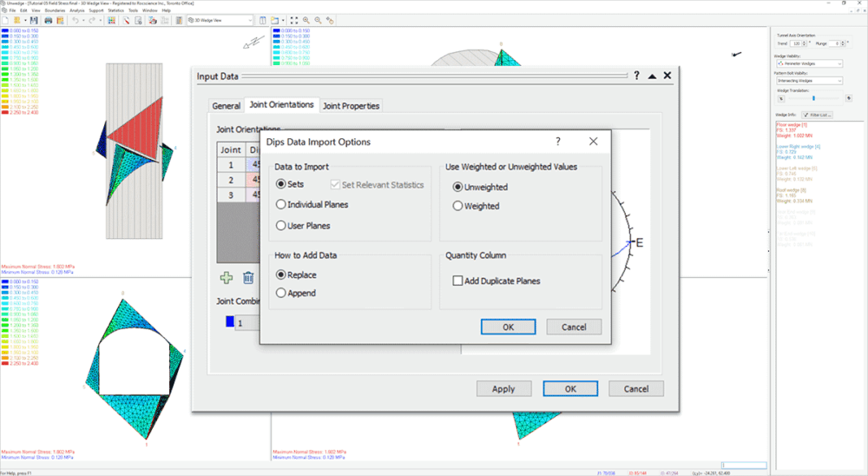
Task: Click the Wedge Translation slider handle
Action: [812, 98]
